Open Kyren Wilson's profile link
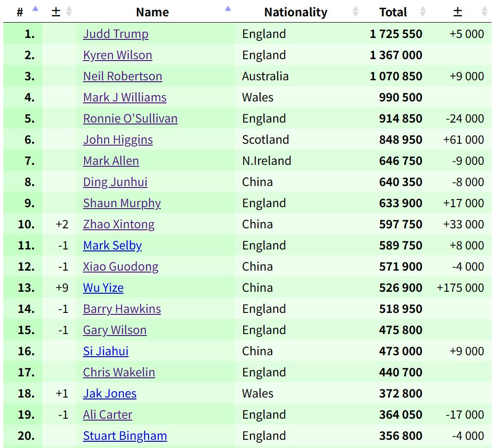Screen dimensions: 494x448 click(117, 55)
